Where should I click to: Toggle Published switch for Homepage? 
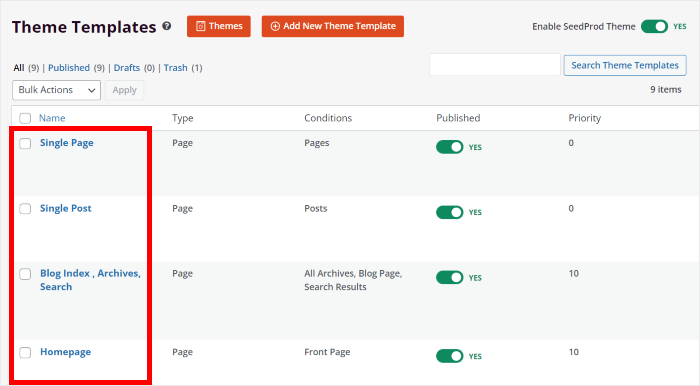450,356
